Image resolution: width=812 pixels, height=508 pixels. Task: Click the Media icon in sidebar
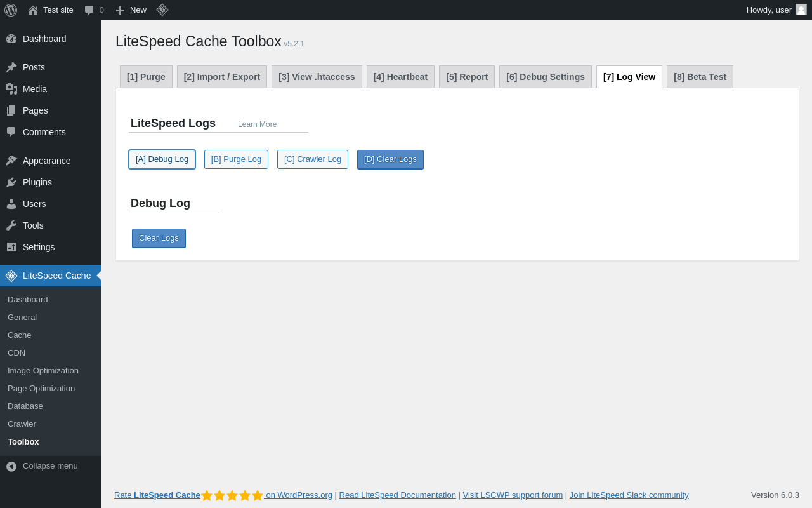[x=11, y=89]
